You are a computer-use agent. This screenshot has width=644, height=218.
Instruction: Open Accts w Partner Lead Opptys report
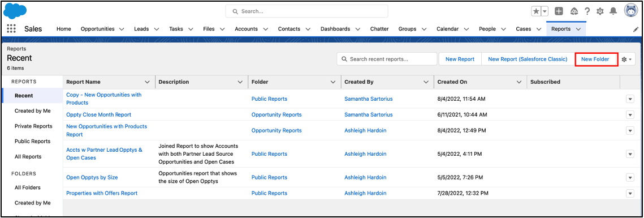(105, 154)
